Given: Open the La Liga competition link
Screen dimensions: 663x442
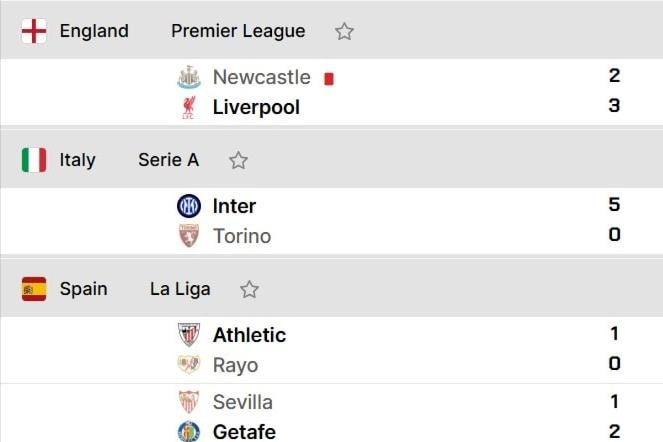Looking at the screenshot, I should click(180, 289).
